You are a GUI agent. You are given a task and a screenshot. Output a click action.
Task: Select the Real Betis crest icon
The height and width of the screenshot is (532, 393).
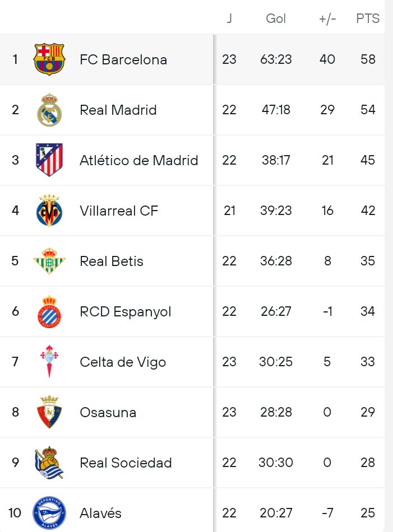coord(49,261)
